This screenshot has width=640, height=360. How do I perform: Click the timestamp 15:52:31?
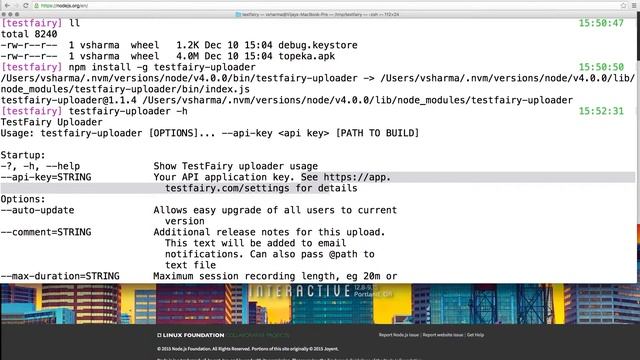601,111
